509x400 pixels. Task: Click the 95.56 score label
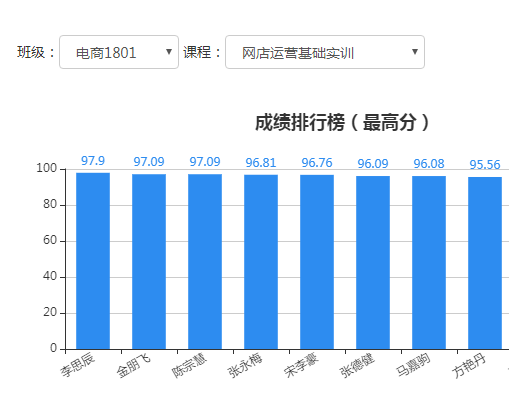485,165
